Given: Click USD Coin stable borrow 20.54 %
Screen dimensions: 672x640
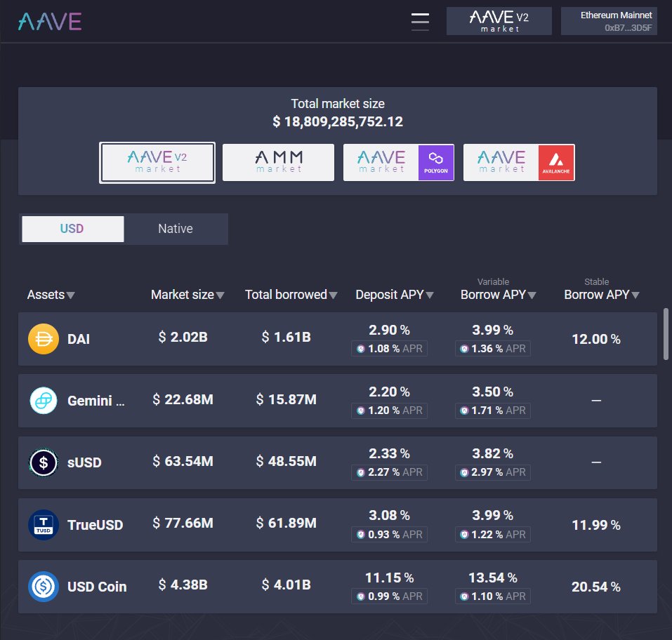Looking at the screenshot, I should tap(596, 587).
